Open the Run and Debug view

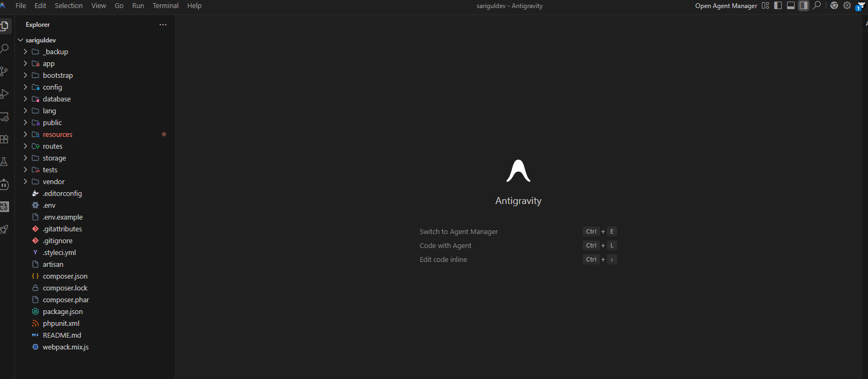[x=4, y=93]
